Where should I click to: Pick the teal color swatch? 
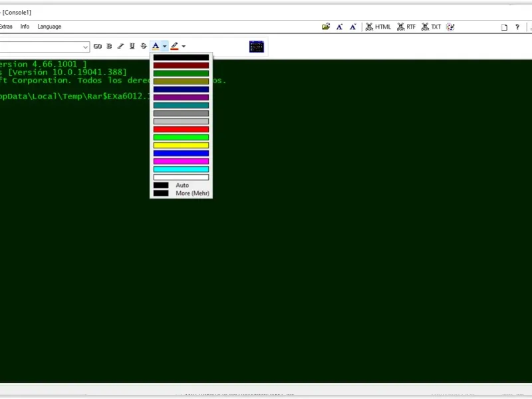(181, 105)
